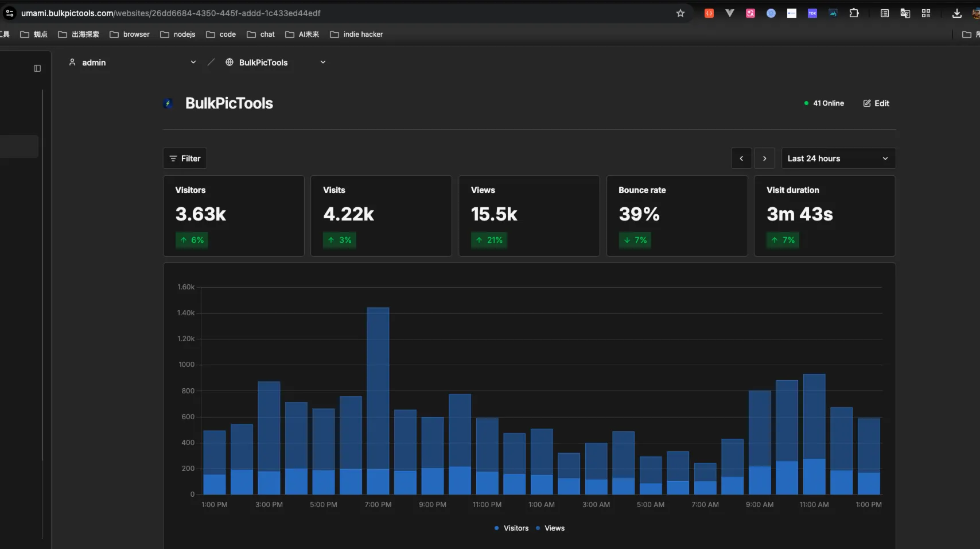Click the Views 21% change badge
Screen dimensions: 980x549
point(489,240)
